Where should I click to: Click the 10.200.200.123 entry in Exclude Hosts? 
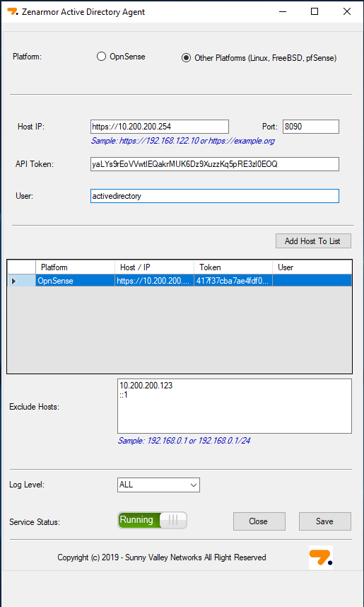pos(146,386)
